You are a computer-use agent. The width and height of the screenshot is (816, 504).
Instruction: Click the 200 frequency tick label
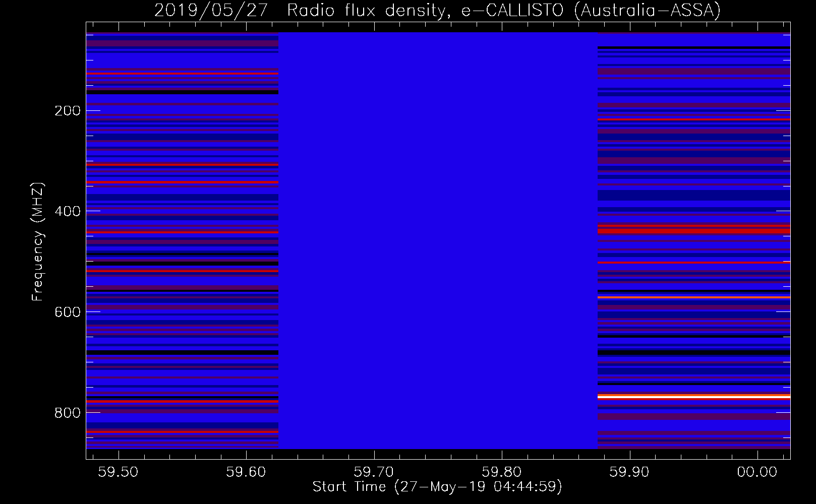pos(67,110)
